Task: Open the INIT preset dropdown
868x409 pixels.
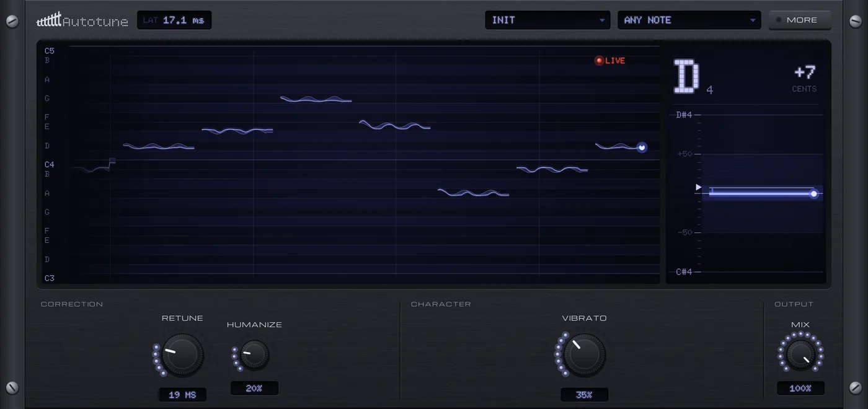Action: coord(548,20)
